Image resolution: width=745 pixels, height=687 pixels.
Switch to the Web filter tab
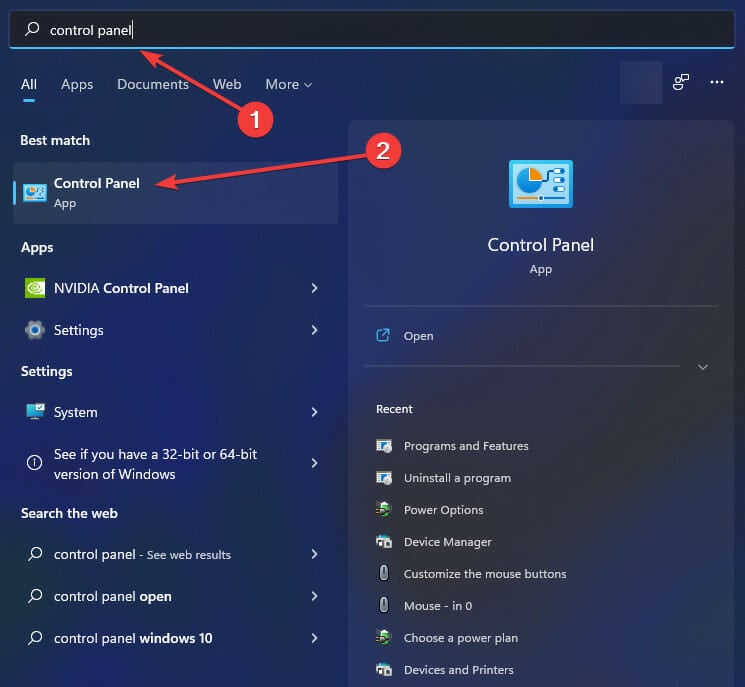point(227,84)
